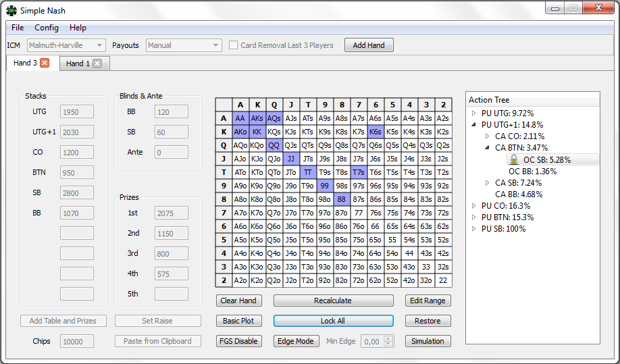Click the 1st prize field showing 2075

point(172,213)
